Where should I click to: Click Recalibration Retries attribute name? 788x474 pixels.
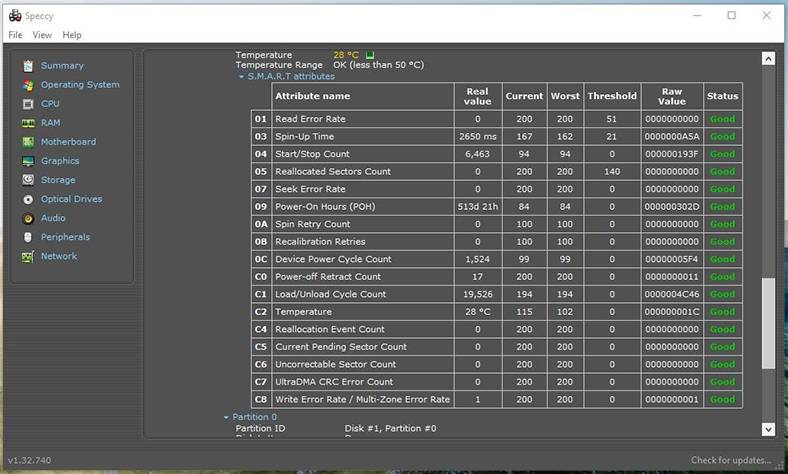[320, 242]
